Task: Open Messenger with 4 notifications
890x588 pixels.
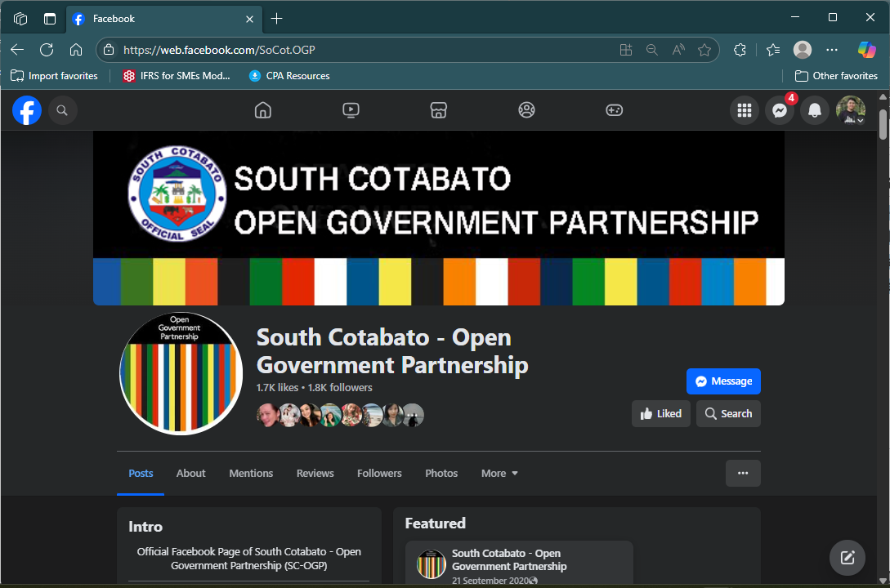Action: tap(780, 110)
